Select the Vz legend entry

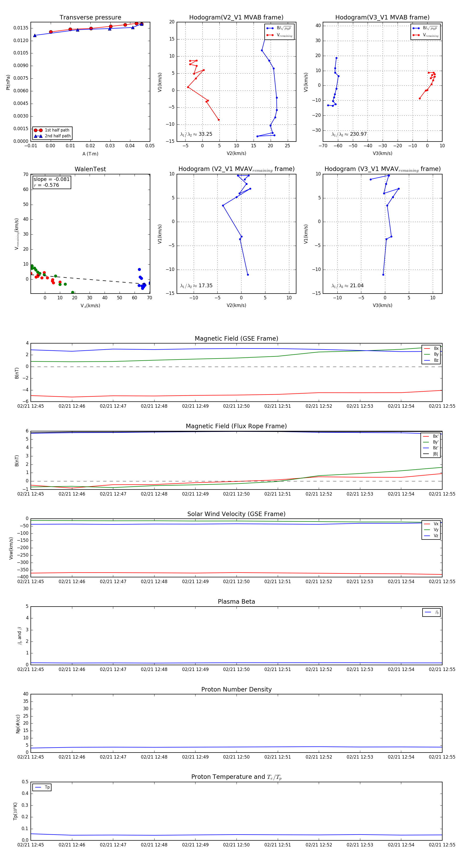click(x=431, y=536)
